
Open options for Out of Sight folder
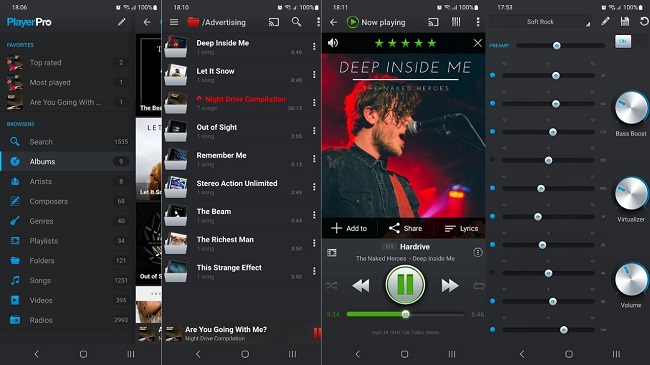pos(314,131)
